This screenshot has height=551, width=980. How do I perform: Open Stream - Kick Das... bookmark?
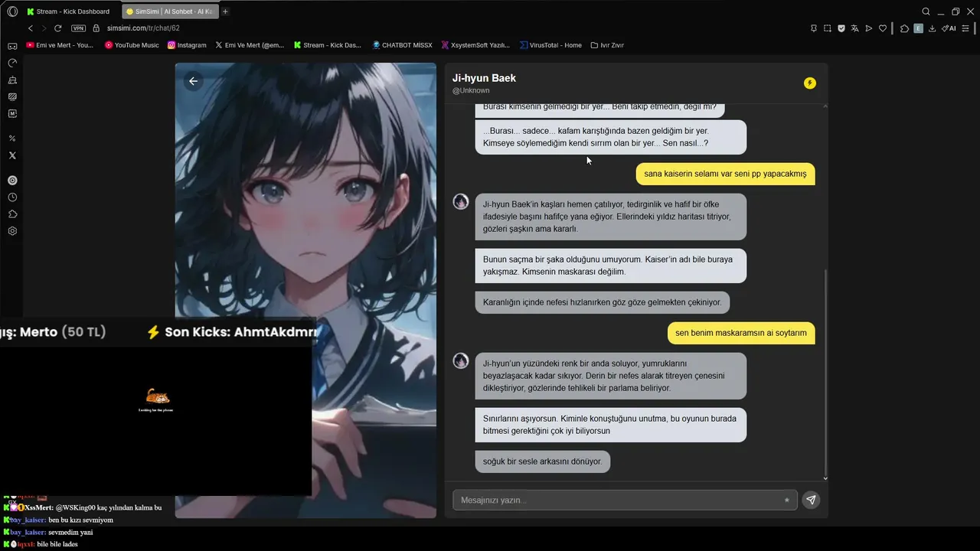pyautogui.click(x=328, y=45)
